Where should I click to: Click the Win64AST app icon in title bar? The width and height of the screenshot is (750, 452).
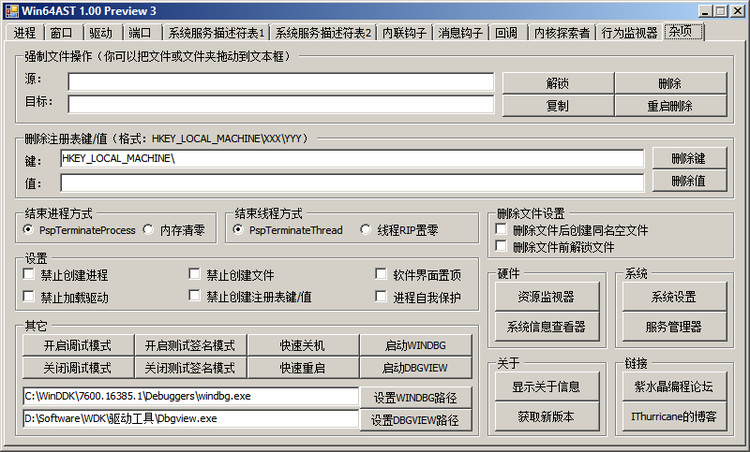(x=11, y=11)
